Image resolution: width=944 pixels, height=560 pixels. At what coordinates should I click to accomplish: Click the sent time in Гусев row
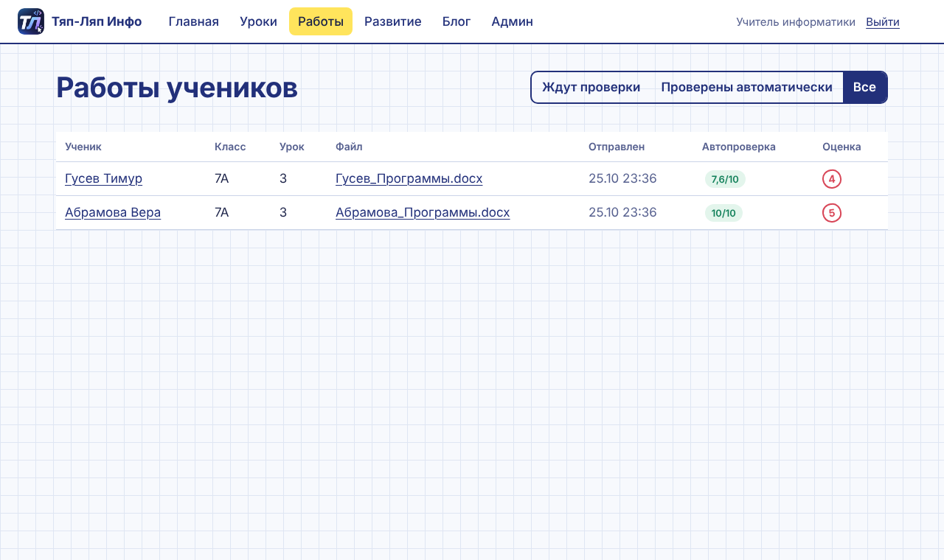tap(622, 178)
